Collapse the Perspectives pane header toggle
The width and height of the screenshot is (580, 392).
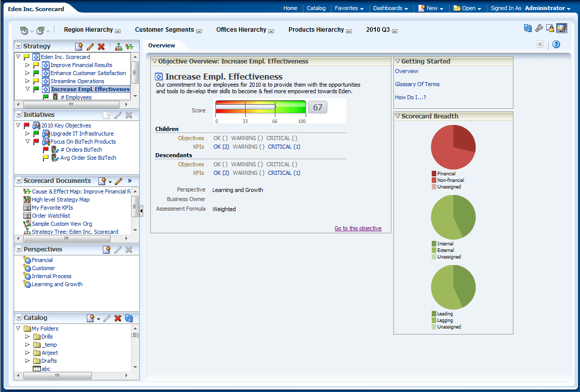pyautogui.click(x=19, y=249)
